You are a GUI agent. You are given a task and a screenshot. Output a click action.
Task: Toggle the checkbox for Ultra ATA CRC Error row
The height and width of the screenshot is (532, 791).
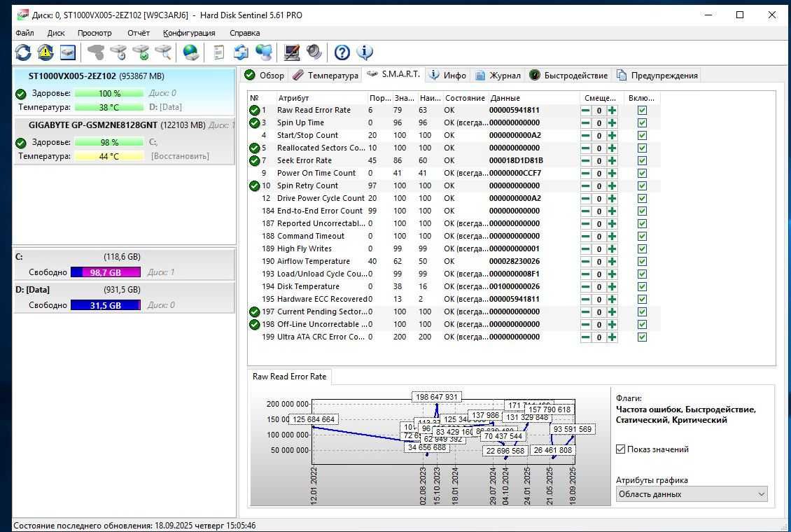[642, 337]
